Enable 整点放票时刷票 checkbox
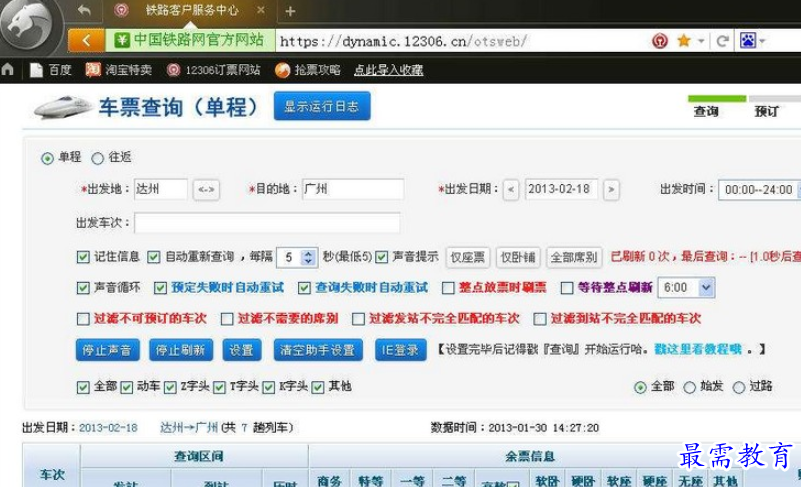Image resolution: width=801 pixels, height=487 pixels. tap(448, 288)
